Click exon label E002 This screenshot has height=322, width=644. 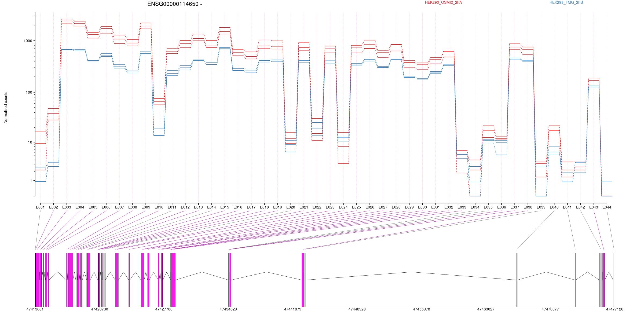click(53, 207)
